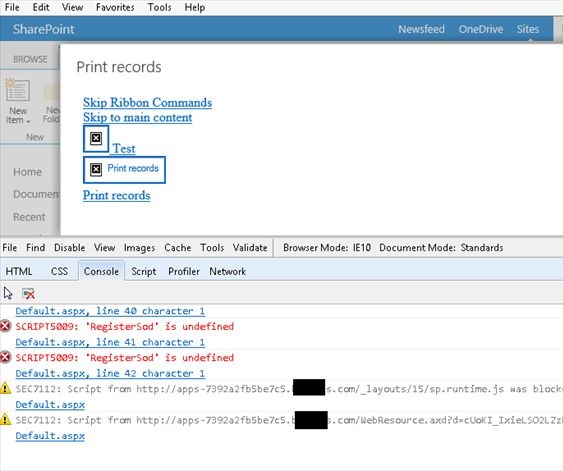Expand the New Item dropdown arrow

(x=28, y=121)
